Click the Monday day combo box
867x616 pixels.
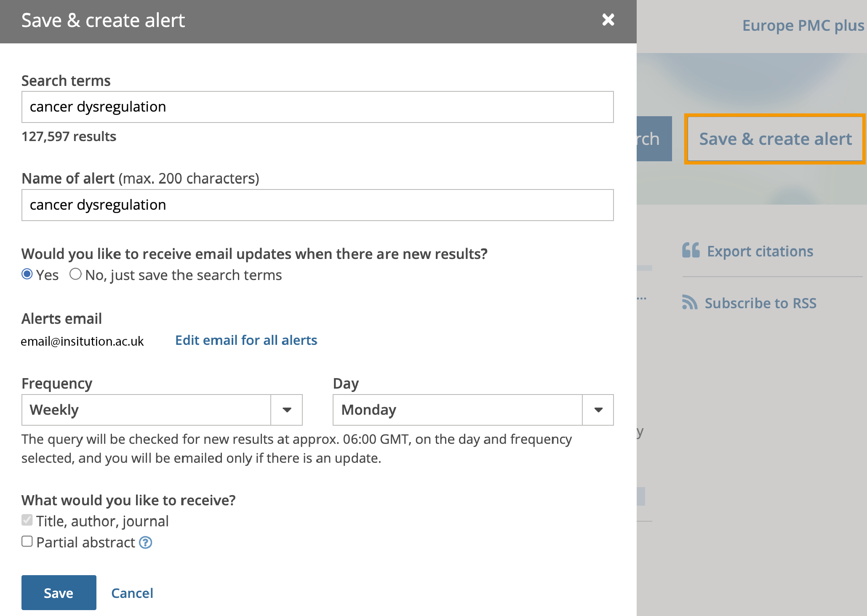click(x=457, y=410)
